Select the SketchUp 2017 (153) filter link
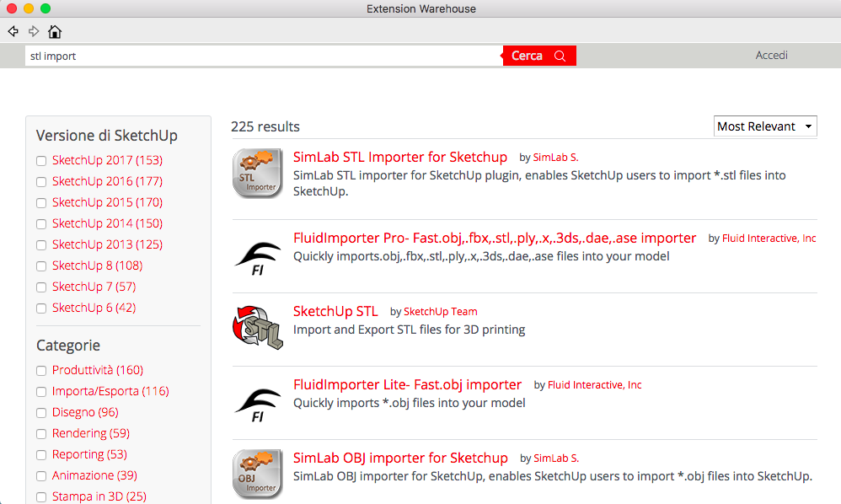The image size is (841, 504). [x=107, y=160]
